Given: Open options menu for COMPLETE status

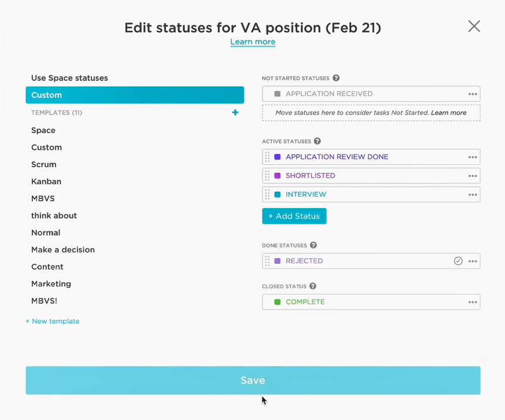Looking at the screenshot, I should [473, 302].
